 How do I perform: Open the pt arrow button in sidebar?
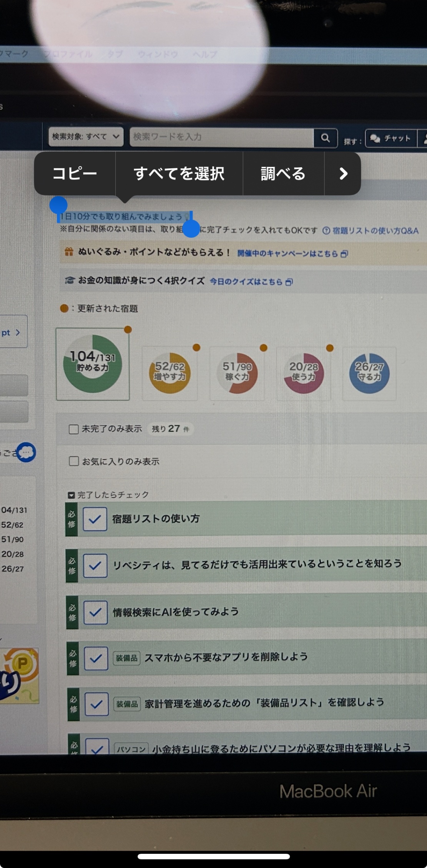point(13,332)
